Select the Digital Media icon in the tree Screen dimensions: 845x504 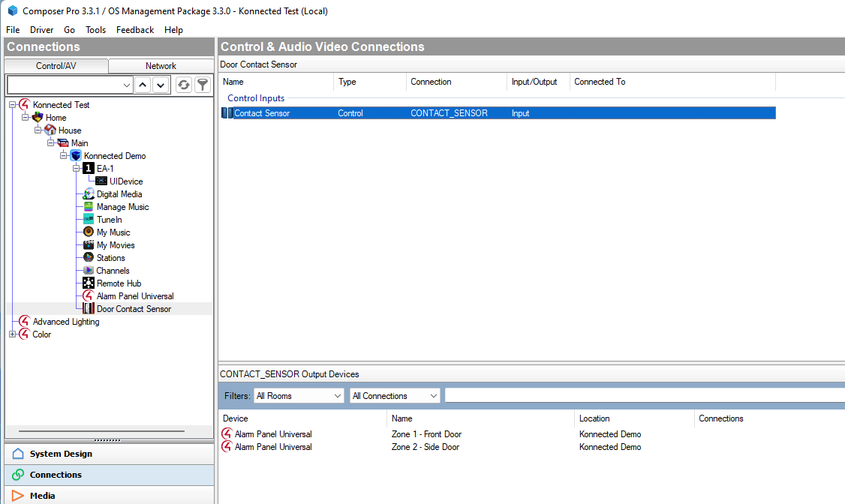click(89, 193)
